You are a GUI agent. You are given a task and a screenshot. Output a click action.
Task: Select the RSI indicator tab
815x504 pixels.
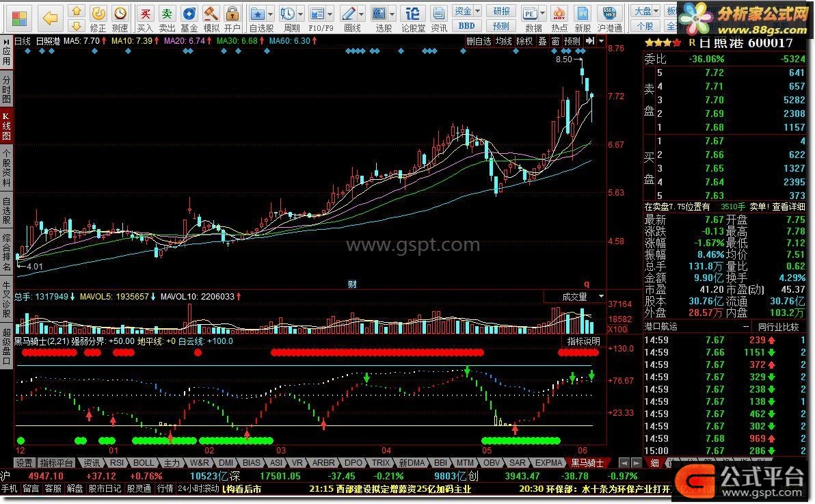(x=117, y=462)
